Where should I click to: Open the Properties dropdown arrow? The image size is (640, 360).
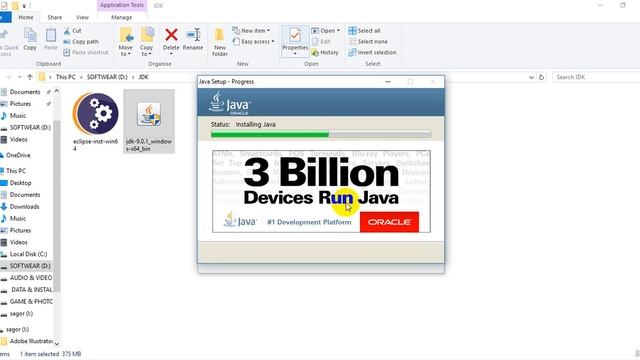(x=295, y=54)
